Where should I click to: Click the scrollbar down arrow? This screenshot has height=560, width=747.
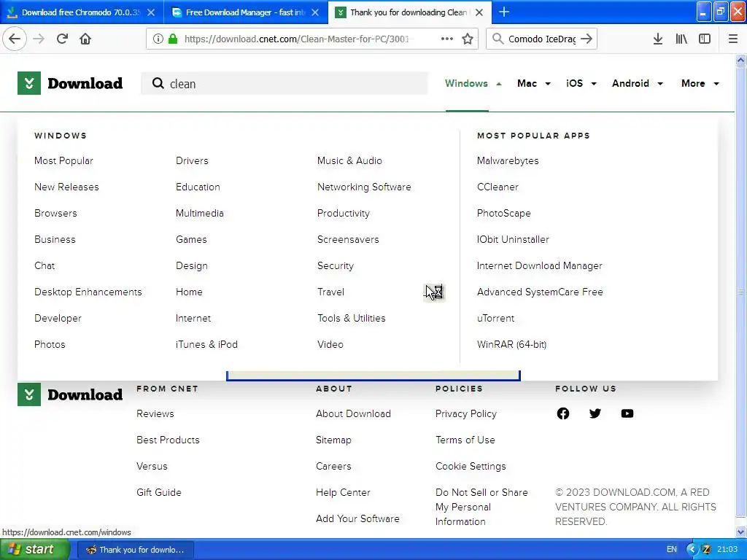(741, 532)
